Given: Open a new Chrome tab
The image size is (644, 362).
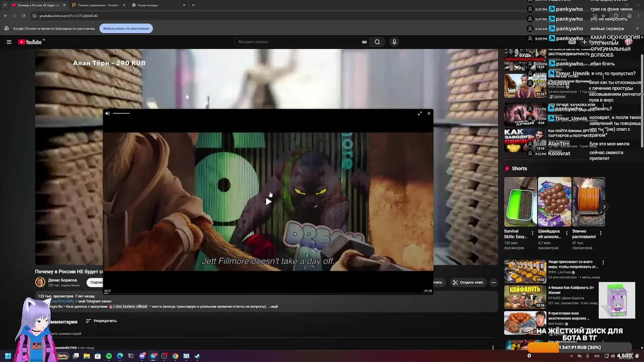Looking at the screenshot, I should click(x=193, y=5).
